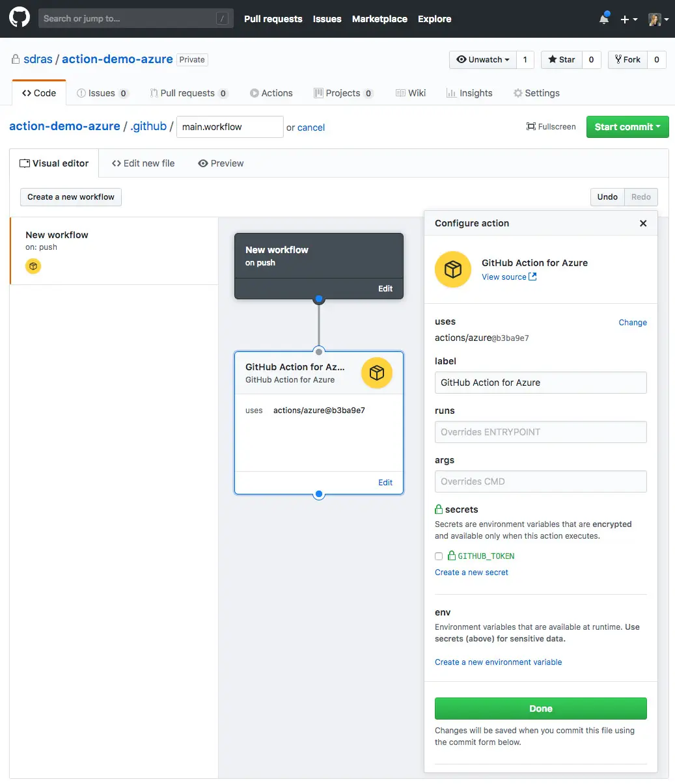The image size is (675, 784).
Task: Open View source link
Action: [509, 277]
